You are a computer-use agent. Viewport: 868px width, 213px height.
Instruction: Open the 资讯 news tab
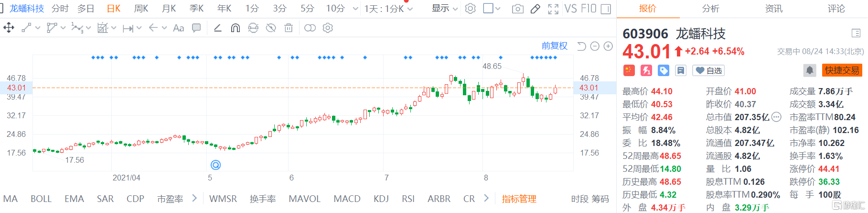click(x=774, y=9)
